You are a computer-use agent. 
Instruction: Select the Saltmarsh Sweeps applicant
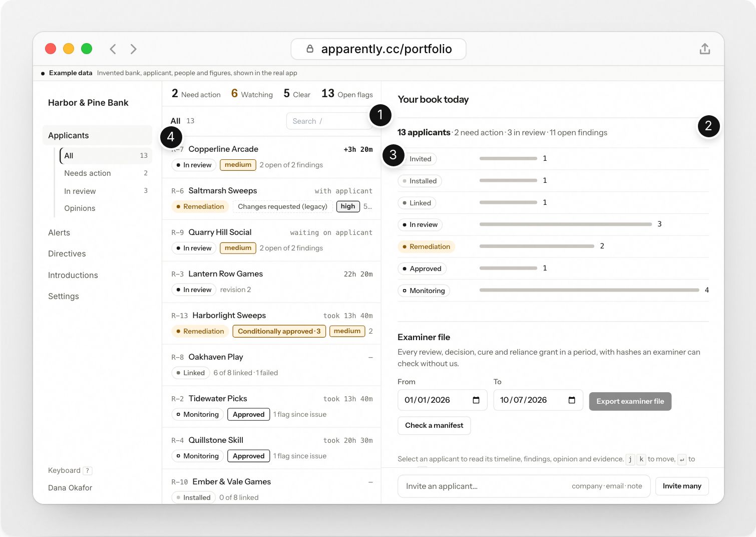click(x=272, y=199)
